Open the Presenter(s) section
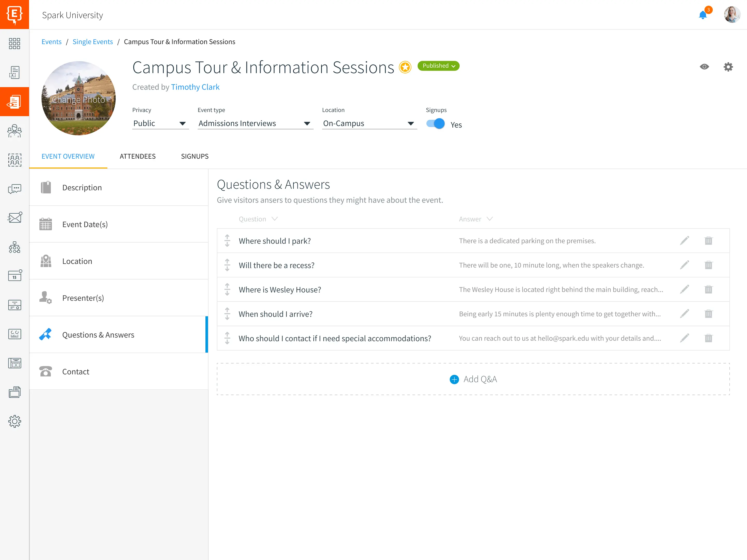The image size is (747, 560). point(119,298)
